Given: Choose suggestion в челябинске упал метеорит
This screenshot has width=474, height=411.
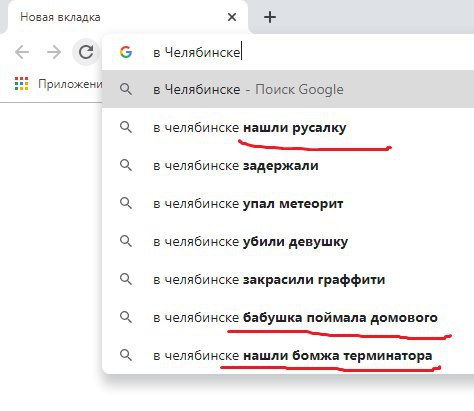Looking at the screenshot, I should [x=288, y=203].
